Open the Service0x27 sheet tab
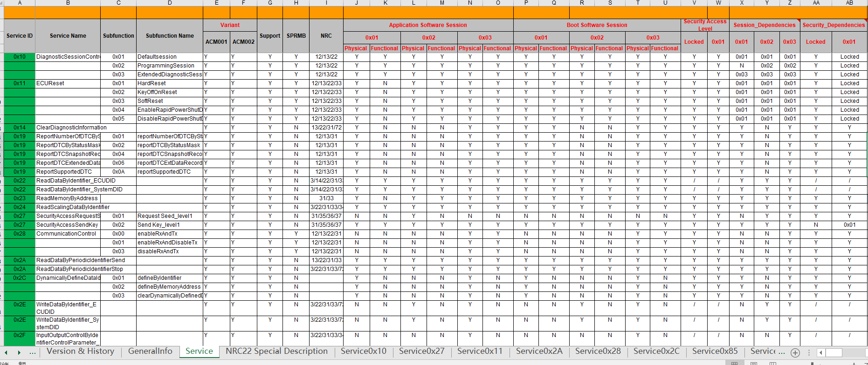Viewport: 868px width, 365px height. pos(422,351)
